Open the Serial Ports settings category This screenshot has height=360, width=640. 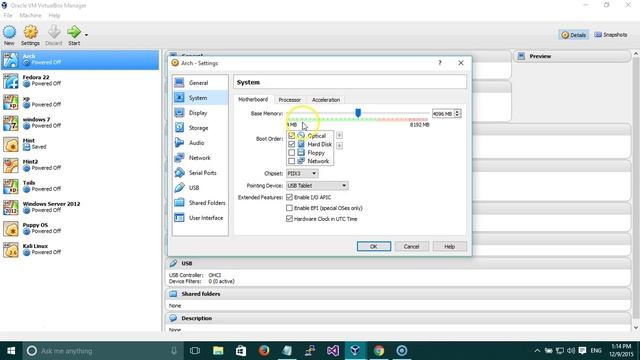pos(200,173)
